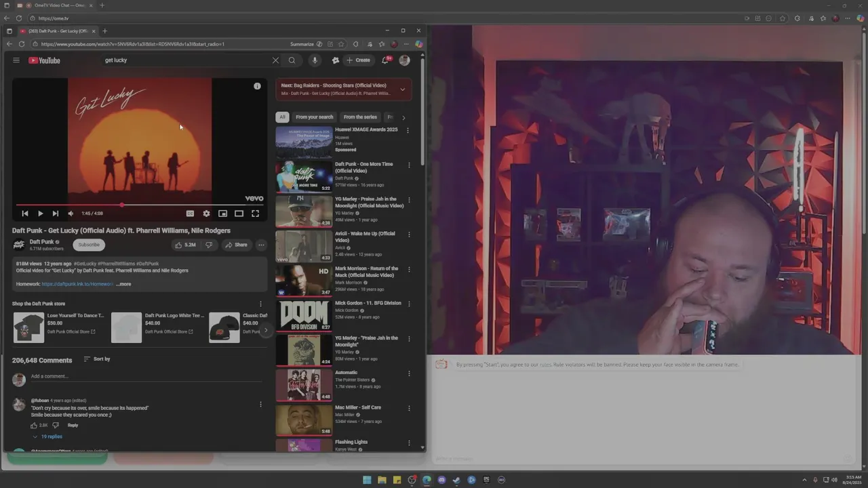Bookmark page with the star icon
This screenshot has height=488, width=868.
341,44
